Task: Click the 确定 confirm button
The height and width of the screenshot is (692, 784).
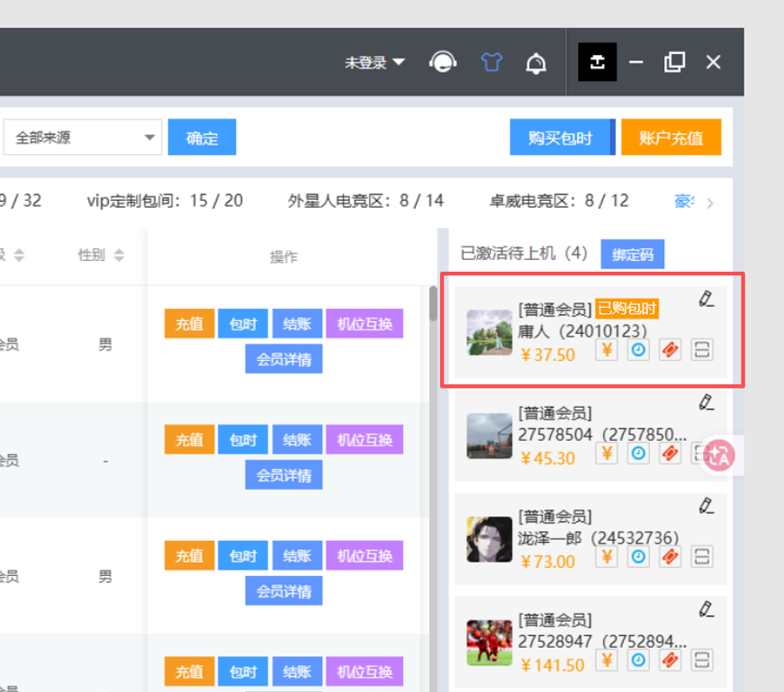Action: click(202, 137)
